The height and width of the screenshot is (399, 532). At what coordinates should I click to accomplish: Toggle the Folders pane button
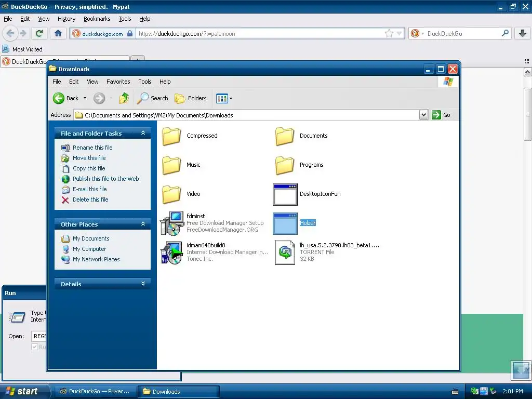pos(191,98)
